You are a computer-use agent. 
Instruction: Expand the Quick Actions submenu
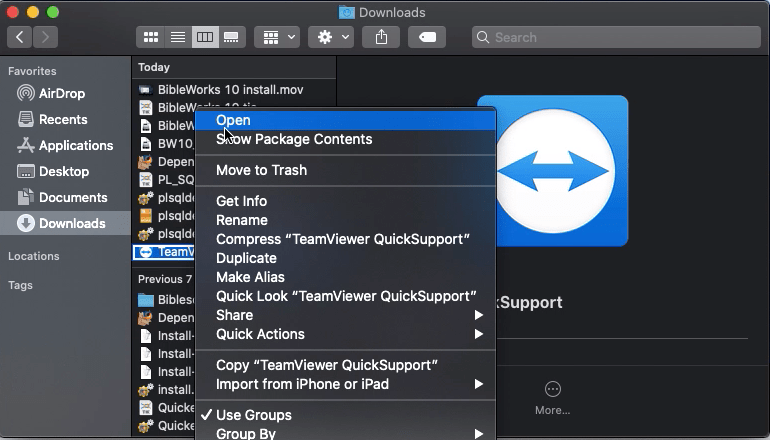346,334
